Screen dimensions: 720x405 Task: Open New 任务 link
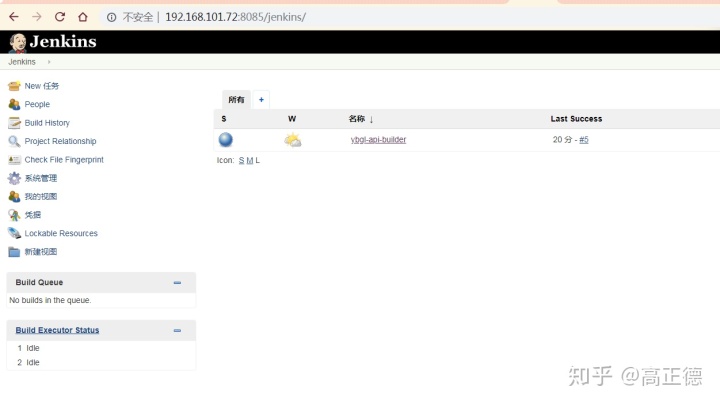(x=42, y=86)
